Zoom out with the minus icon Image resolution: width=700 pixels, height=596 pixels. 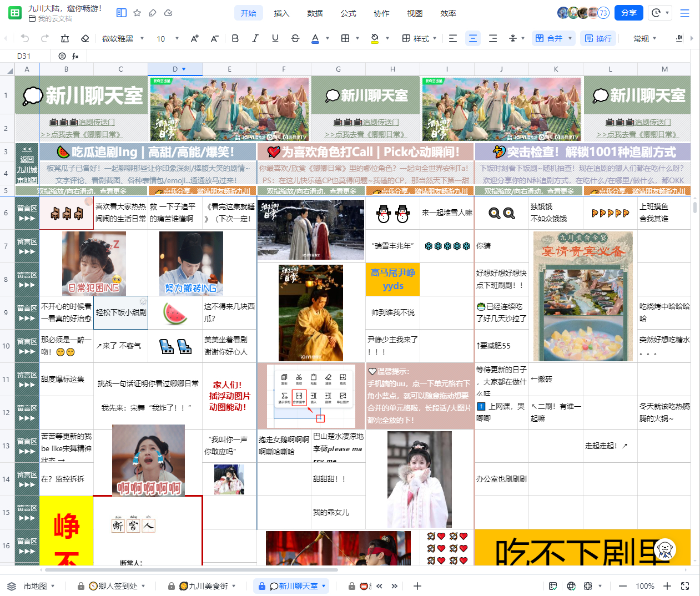coord(623,586)
